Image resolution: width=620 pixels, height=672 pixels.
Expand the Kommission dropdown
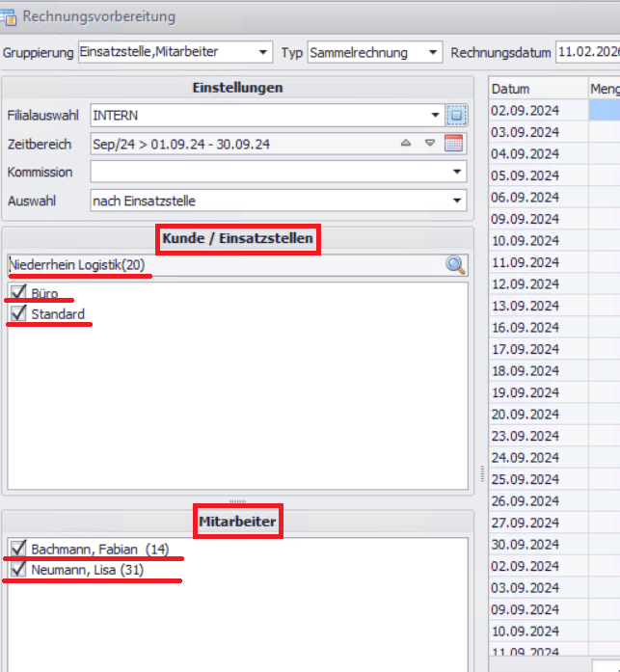pos(456,173)
